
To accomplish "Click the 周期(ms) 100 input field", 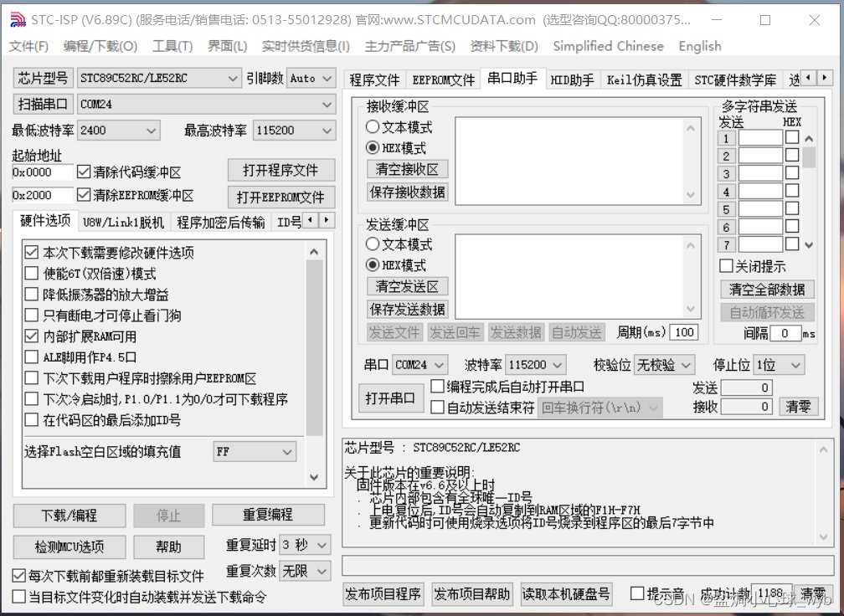I will pos(684,332).
